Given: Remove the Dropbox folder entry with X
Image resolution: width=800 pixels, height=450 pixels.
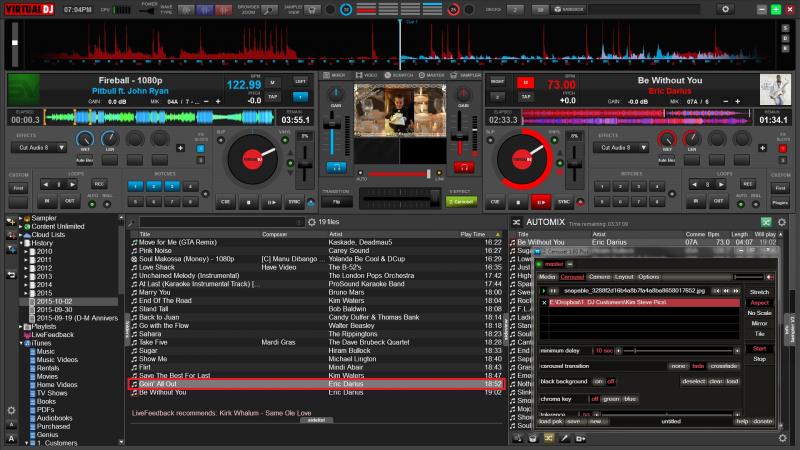Looking at the screenshot, I should [x=544, y=303].
